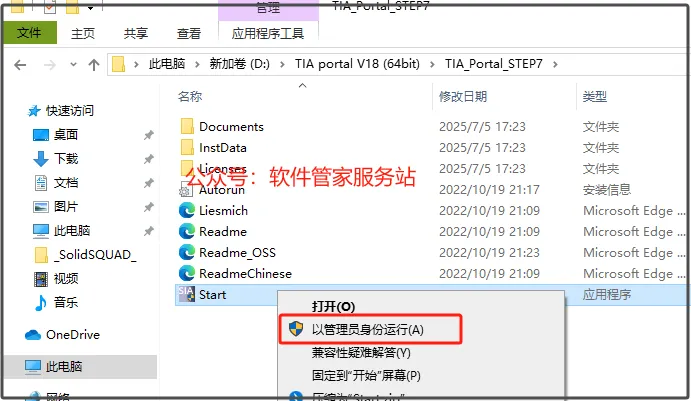
Task: Click the Start application SIA icon
Action: click(186, 294)
